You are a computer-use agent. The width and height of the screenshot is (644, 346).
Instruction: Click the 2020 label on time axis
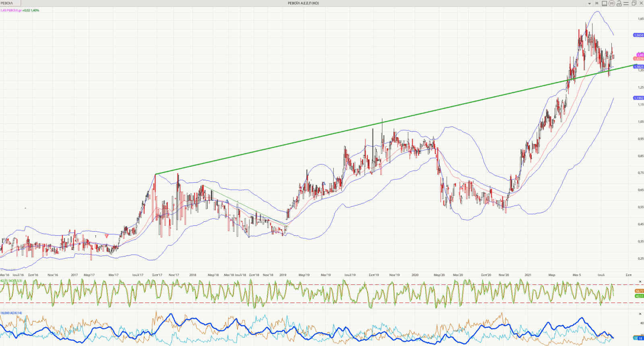pyautogui.click(x=415, y=275)
